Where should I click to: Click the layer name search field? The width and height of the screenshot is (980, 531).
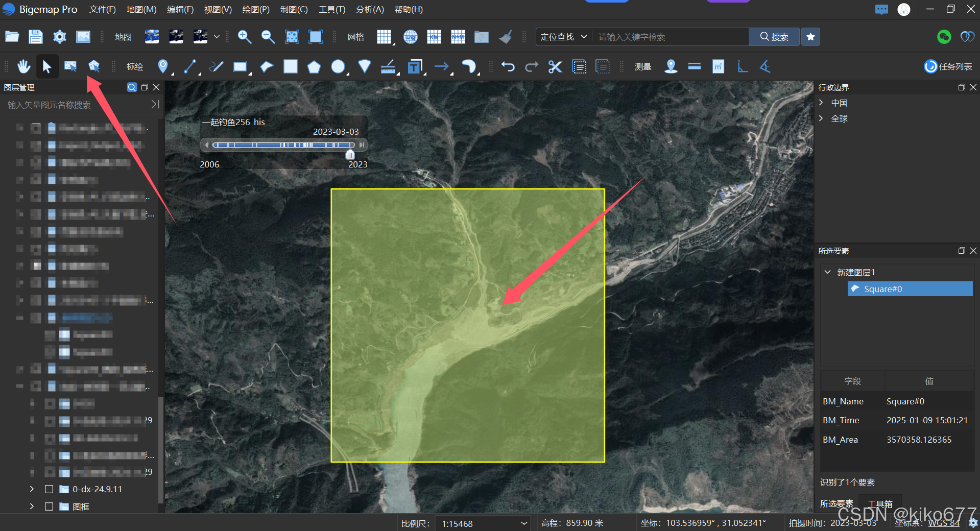coord(77,105)
